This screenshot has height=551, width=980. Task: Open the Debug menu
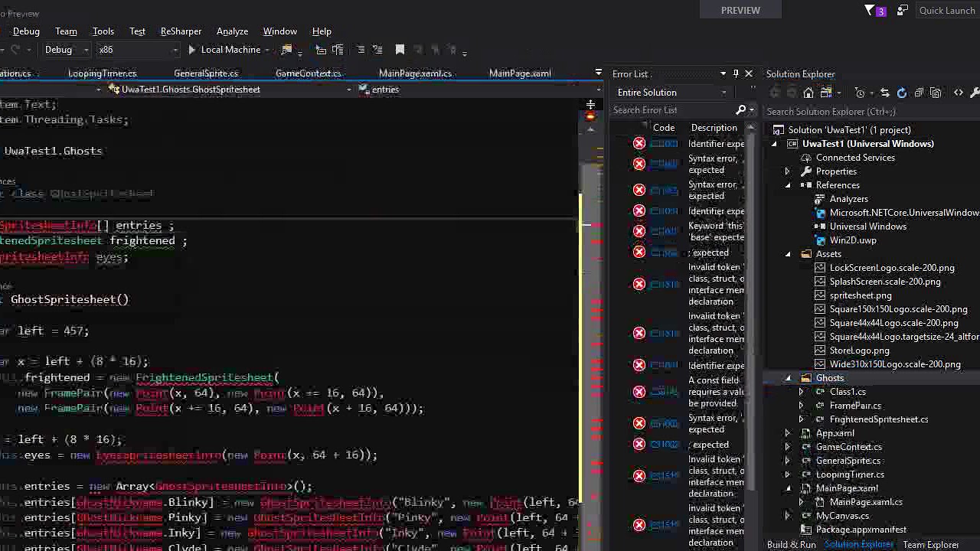pos(26,31)
